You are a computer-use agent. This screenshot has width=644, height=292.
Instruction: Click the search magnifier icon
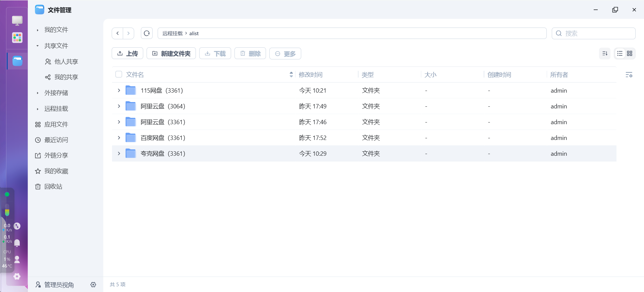pyautogui.click(x=559, y=33)
